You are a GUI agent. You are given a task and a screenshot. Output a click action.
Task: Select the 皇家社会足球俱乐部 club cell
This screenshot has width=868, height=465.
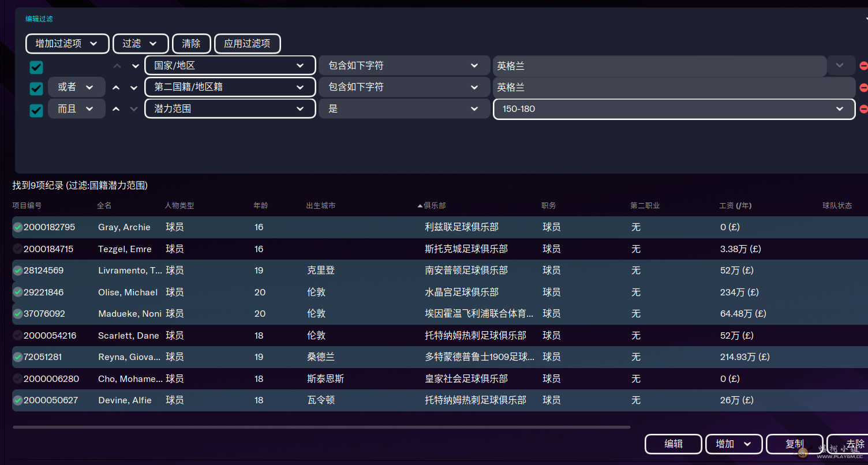click(x=466, y=378)
